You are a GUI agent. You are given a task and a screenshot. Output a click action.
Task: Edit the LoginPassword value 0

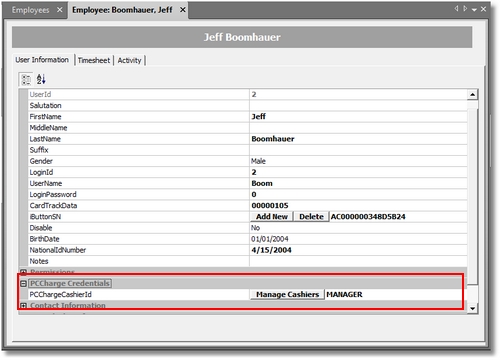[358, 194]
